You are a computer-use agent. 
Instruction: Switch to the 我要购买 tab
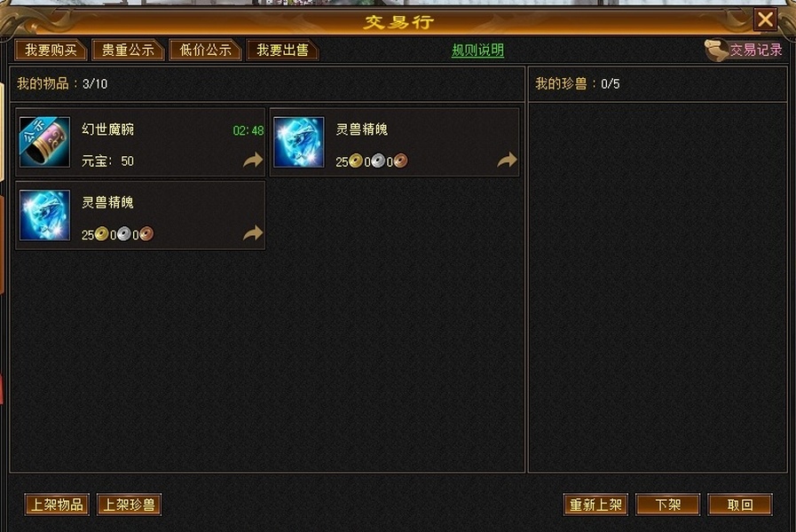pos(51,51)
